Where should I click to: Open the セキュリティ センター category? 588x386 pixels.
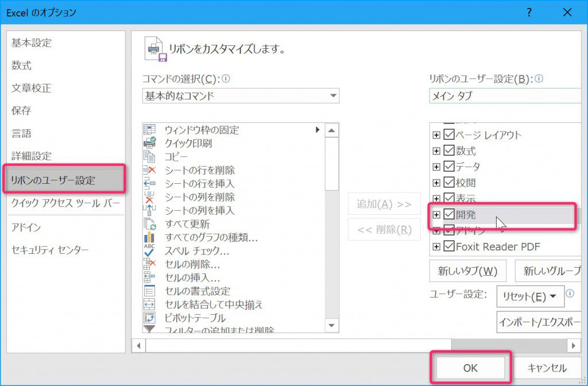click(50, 250)
